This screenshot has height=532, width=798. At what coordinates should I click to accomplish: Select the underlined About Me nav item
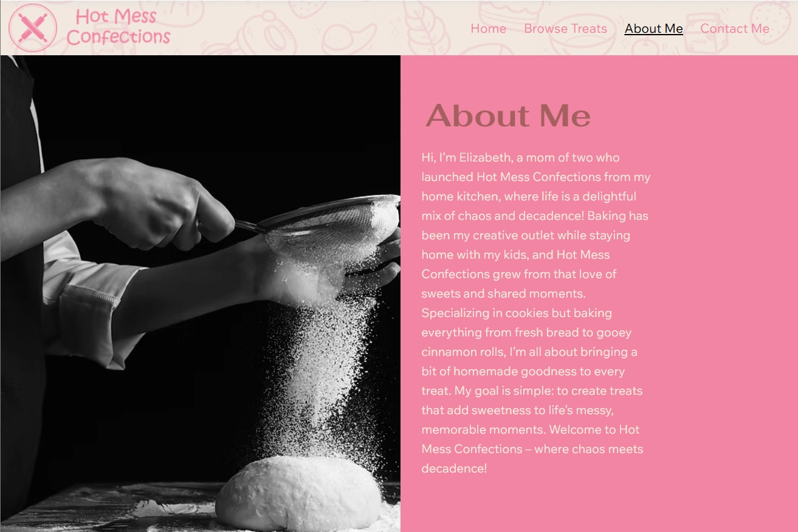[653, 29]
